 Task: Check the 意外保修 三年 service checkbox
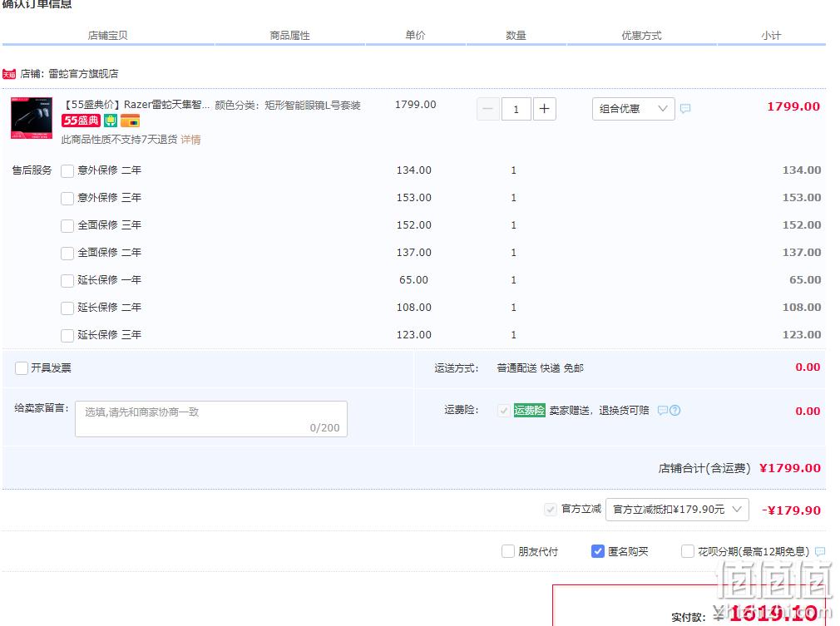(67, 198)
